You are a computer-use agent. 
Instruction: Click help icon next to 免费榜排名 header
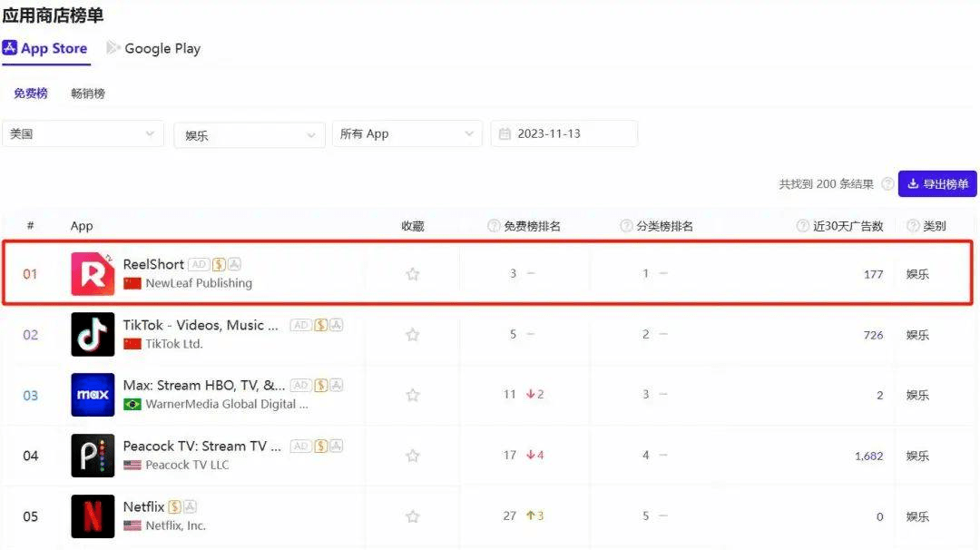pyautogui.click(x=494, y=226)
